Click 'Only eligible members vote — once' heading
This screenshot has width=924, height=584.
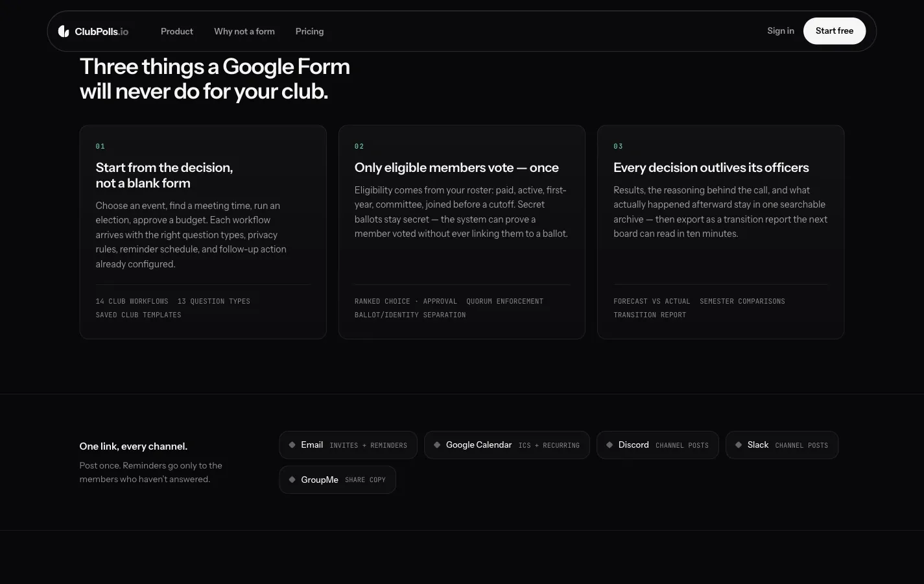456,167
